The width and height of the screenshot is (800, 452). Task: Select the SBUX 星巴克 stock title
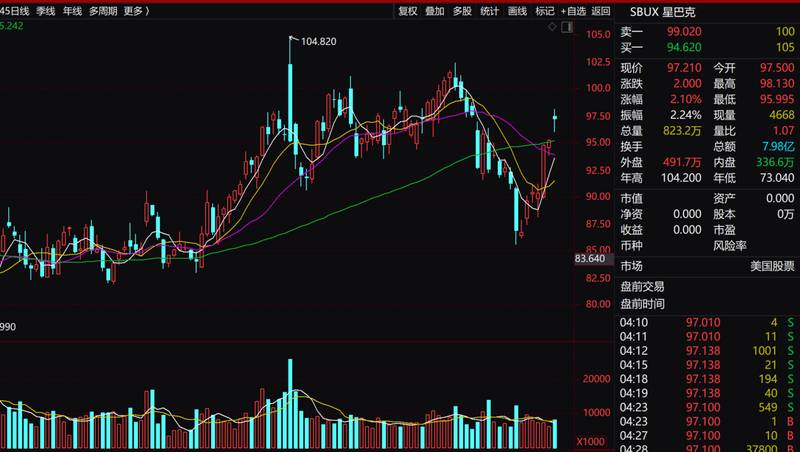(x=662, y=12)
